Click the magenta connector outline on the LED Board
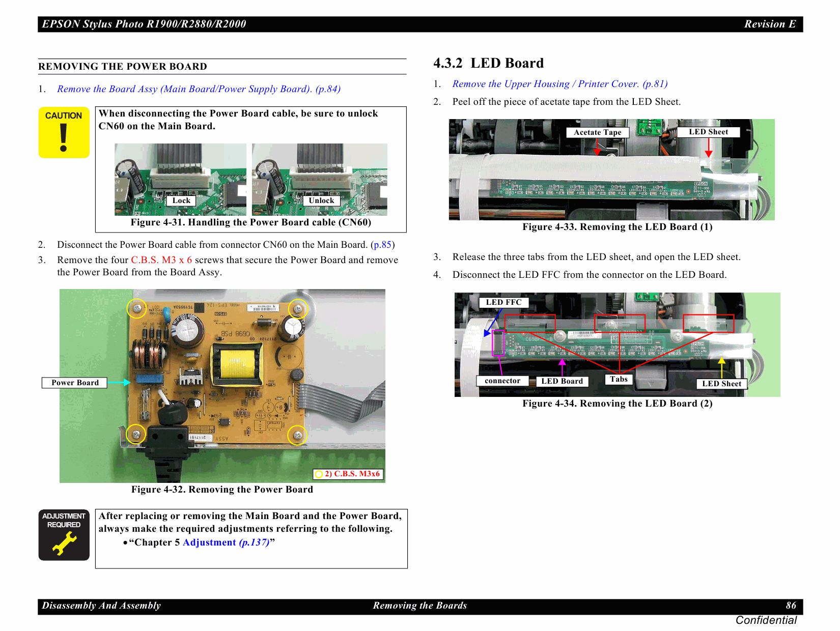Screen dimensions: 840x631 tap(498, 342)
